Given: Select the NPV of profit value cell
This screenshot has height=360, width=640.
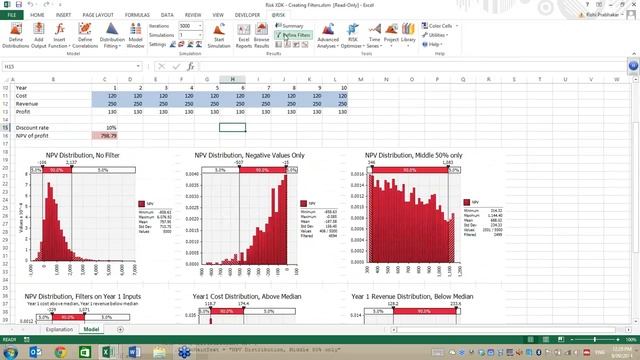Looking at the screenshot, I should click(104, 136).
